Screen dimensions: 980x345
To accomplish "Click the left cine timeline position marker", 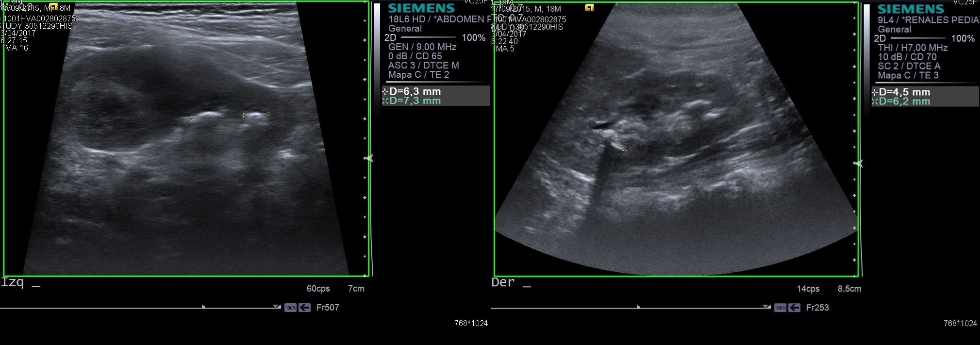I will [x=203, y=307].
